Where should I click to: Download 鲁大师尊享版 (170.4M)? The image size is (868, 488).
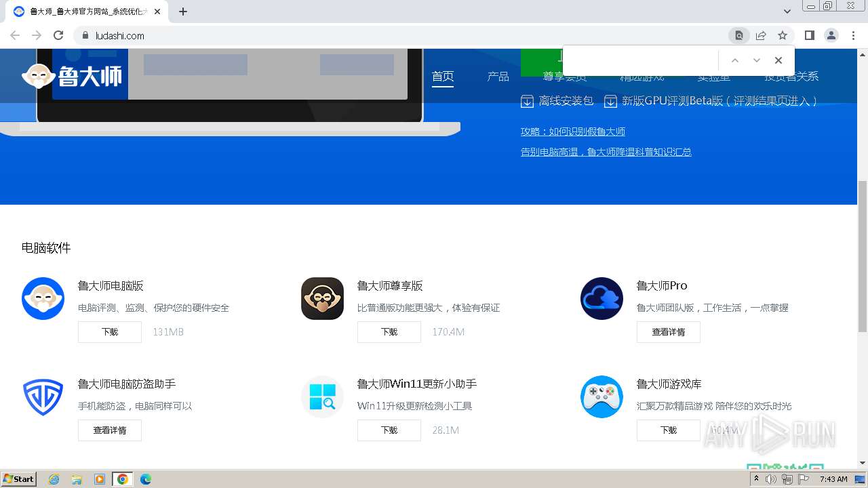389,332
